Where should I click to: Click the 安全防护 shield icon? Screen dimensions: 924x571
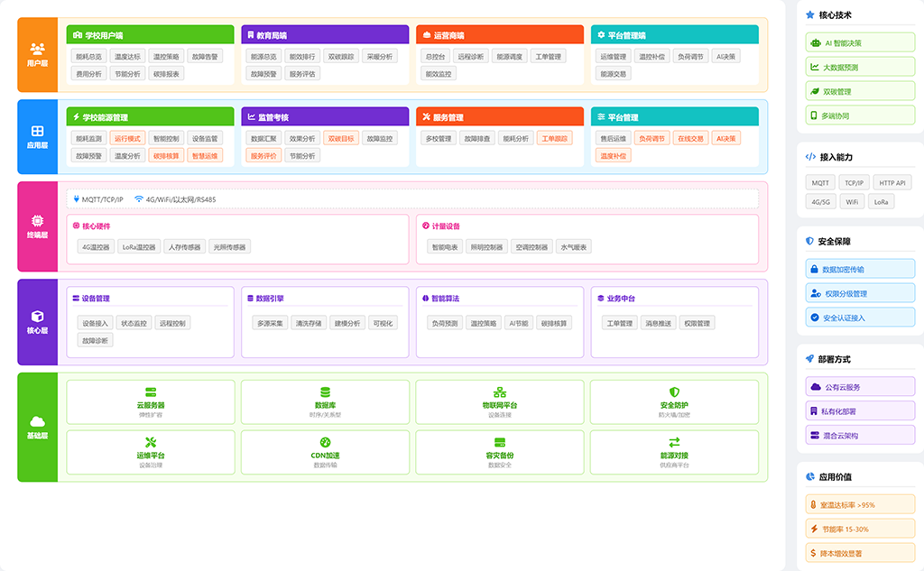(675, 392)
